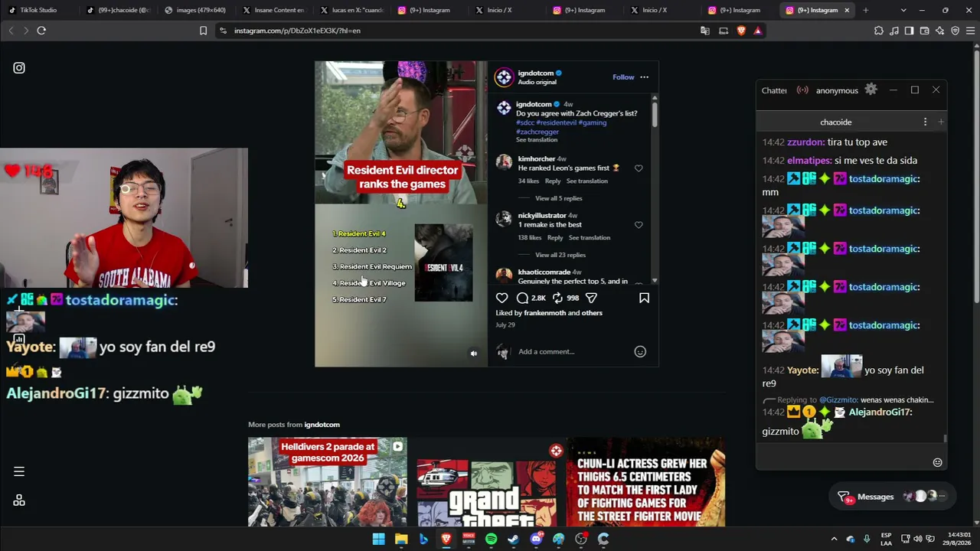Open Spotify from the taskbar
This screenshot has width=980, height=551.
coord(491,539)
